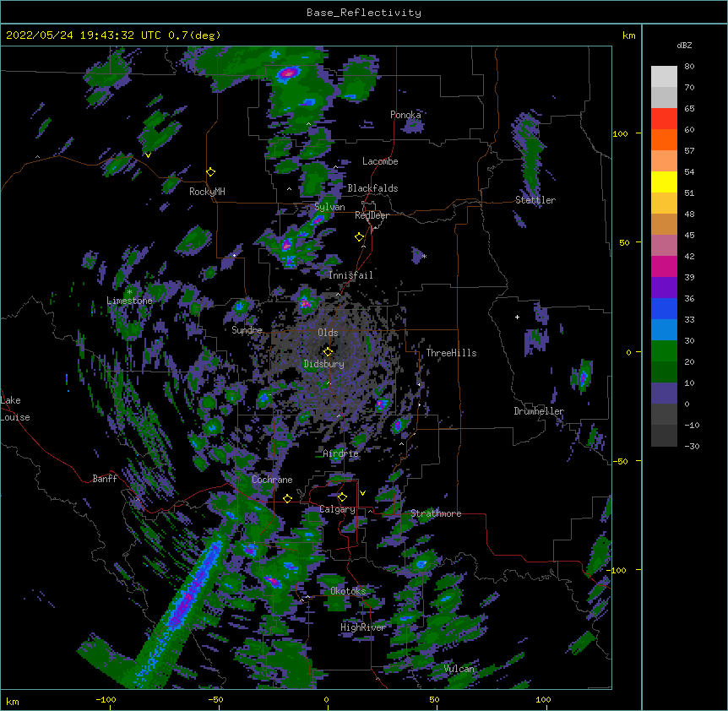The image size is (728, 711).
Task: Pick the yellow swatch between 54 and 51 dBZ
Action: point(664,182)
